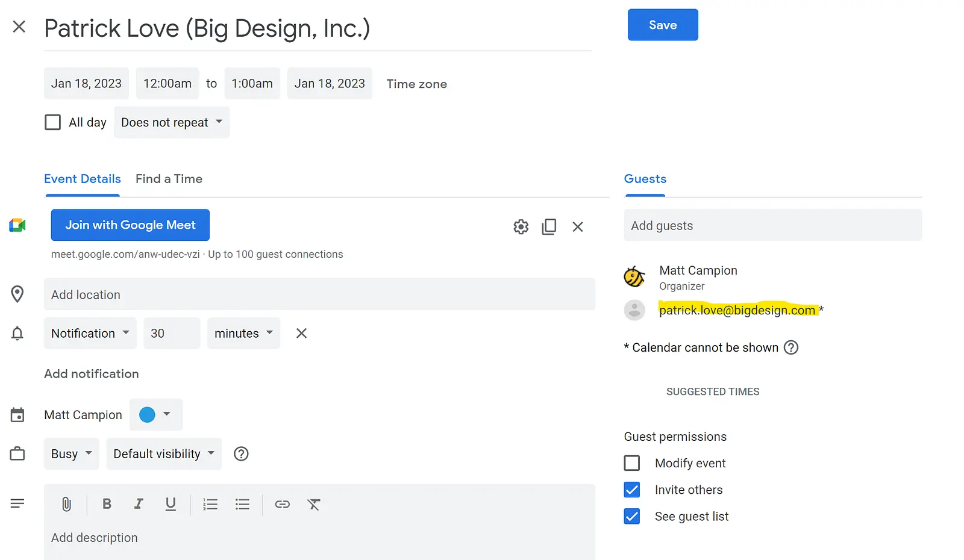Click SUGGESTED TIMES
964x560 pixels.
(713, 391)
